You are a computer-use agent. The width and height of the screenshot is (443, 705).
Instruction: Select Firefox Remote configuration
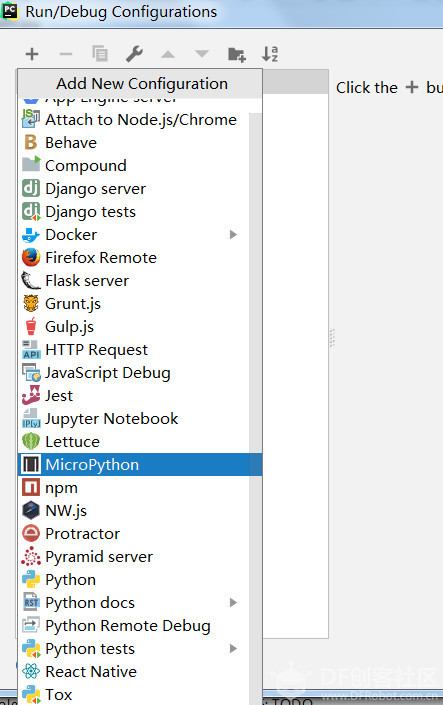(133, 258)
